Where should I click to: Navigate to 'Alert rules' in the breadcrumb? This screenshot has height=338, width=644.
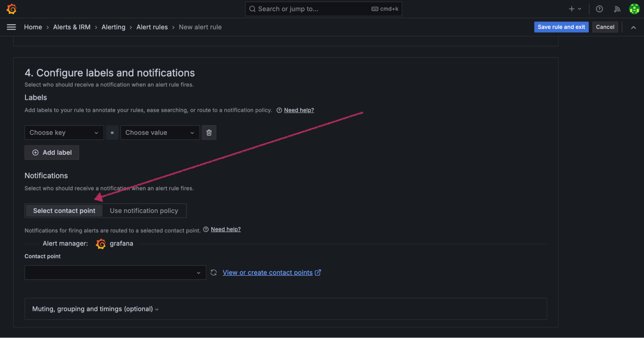pos(152,27)
